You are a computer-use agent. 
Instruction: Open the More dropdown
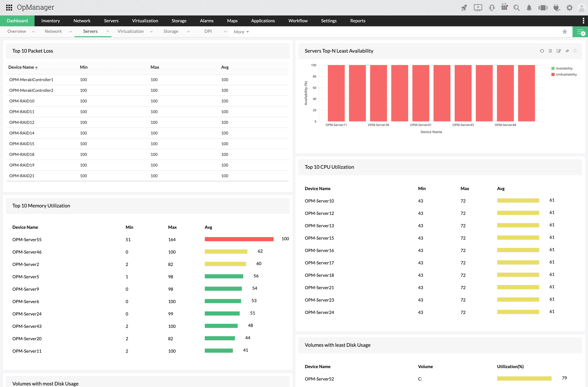[241, 32]
